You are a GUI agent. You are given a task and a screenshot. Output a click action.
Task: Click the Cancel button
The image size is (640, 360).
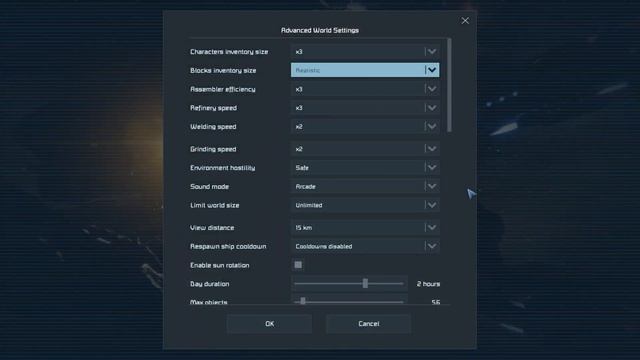(369, 324)
